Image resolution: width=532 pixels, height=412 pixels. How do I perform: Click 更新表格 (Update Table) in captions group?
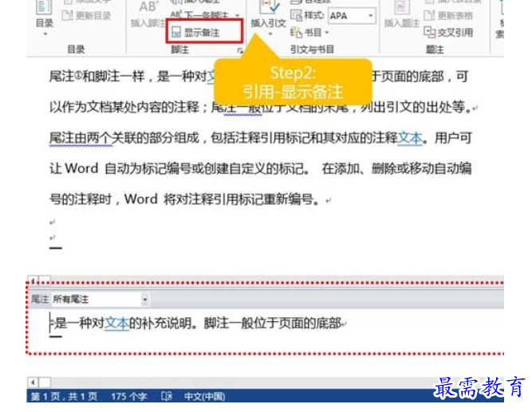coord(448,16)
